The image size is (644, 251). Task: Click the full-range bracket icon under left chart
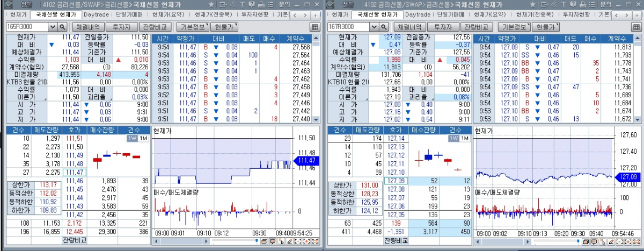click(x=315, y=241)
